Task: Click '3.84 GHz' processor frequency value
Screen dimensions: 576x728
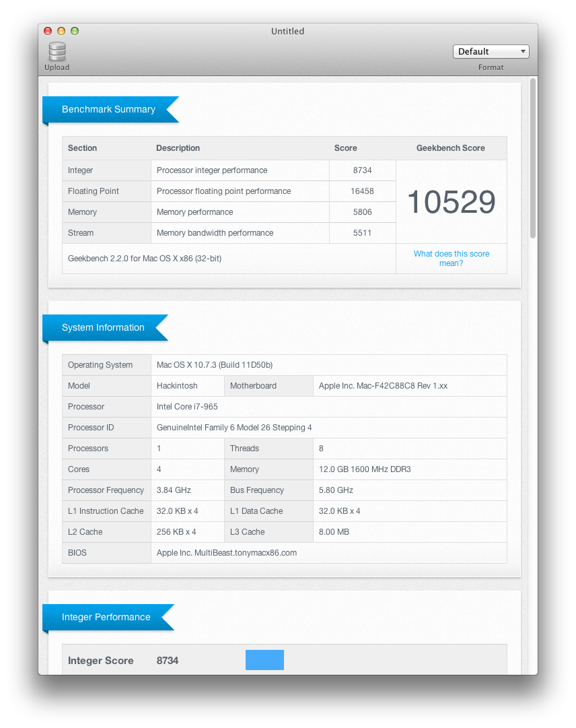Action: (174, 490)
